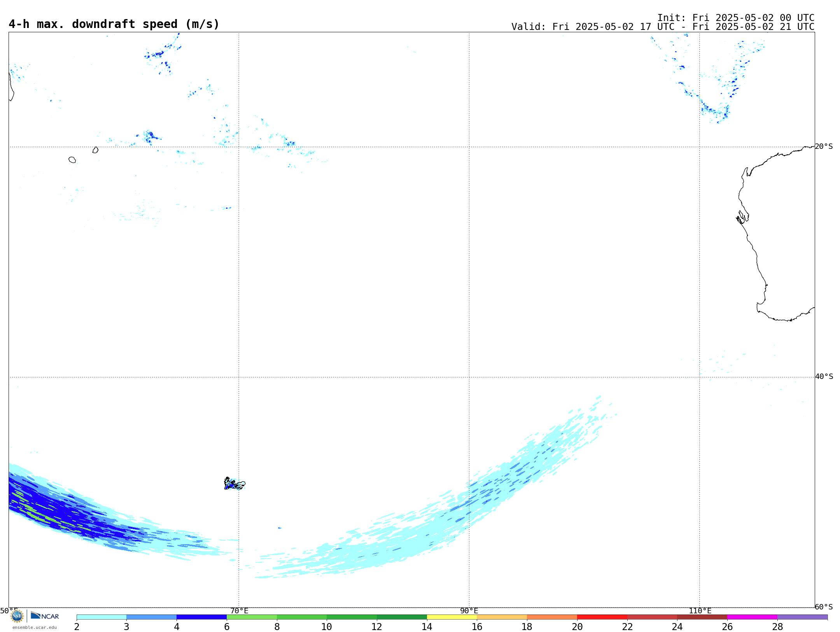Click the 60°S latitude label

(x=824, y=607)
